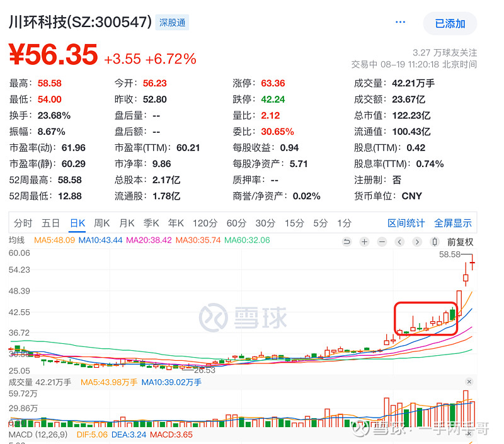Click the 换手 23.68% value

pos(54,116)
